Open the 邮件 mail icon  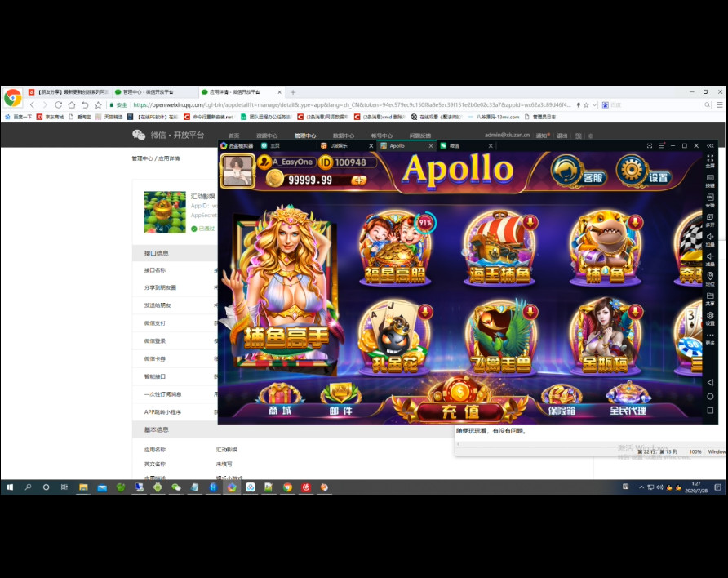pyautogui.click(x=341, y=400)
